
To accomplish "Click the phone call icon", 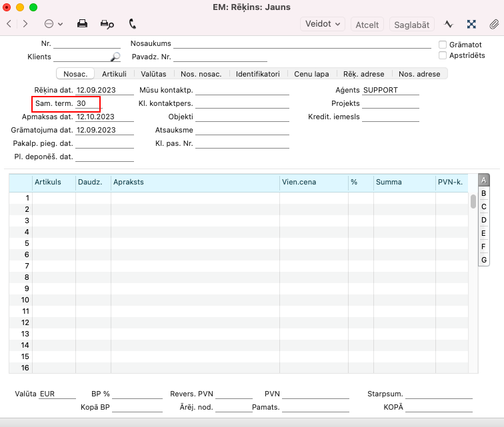I will click(x=132, y=24).
